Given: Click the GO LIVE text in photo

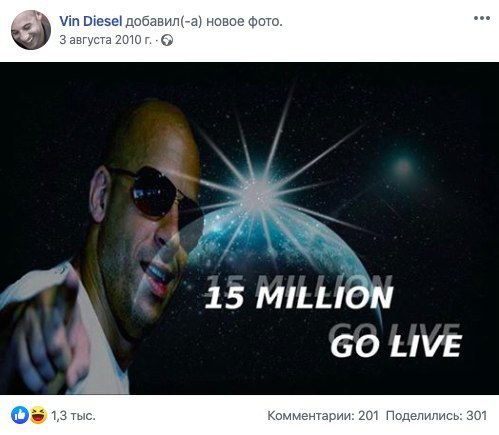Looking at the screenshot, I should coord(396,345).
